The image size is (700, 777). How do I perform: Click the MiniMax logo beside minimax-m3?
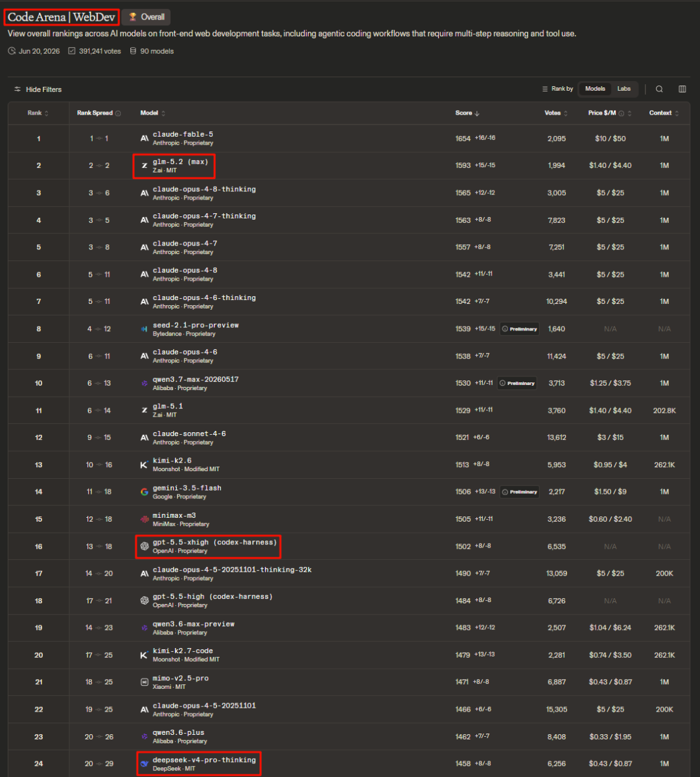[x=145, y=519]
